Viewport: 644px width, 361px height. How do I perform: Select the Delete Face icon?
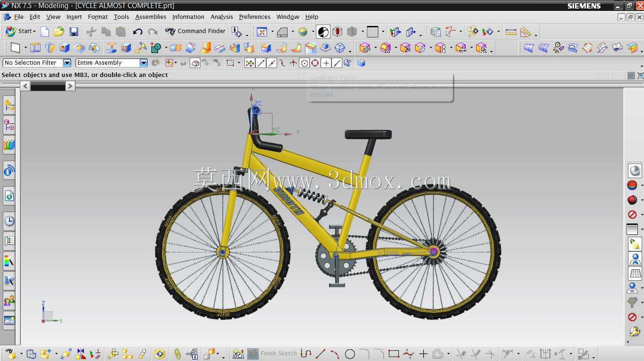coord(405,48)
